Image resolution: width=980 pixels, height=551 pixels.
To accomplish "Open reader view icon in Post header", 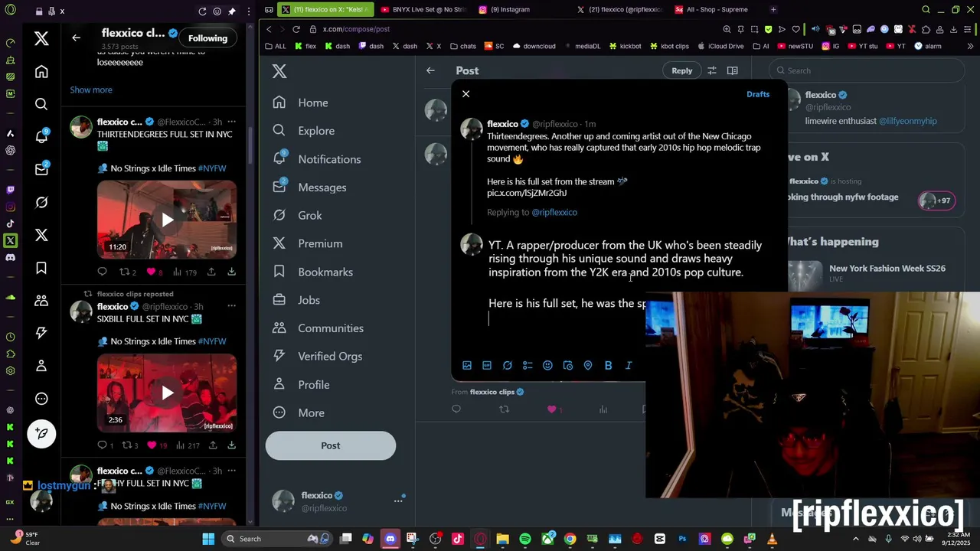I will (x=733, y=70).
